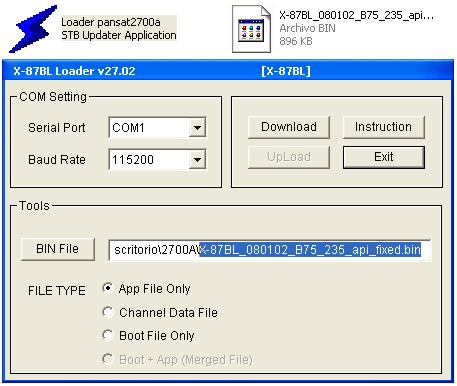Expand the Baud Rate dropdown arrow
This screenshot has width=457, height=386.
[x=197, y=160]
